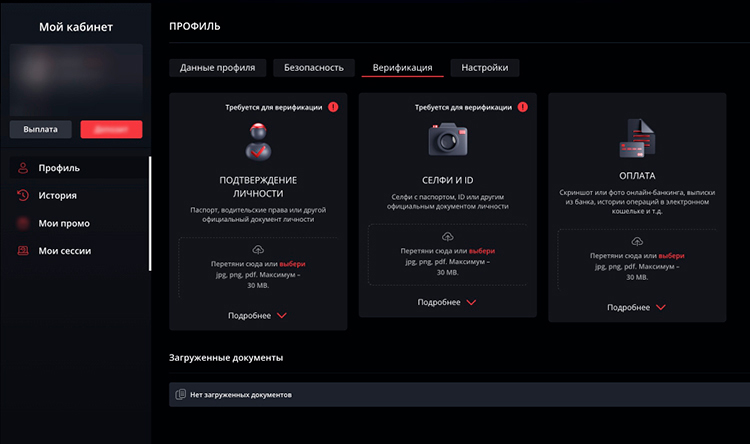Click the payment document and card icon
The width and height of the screenshot is (750, 444).
[637, 139]
